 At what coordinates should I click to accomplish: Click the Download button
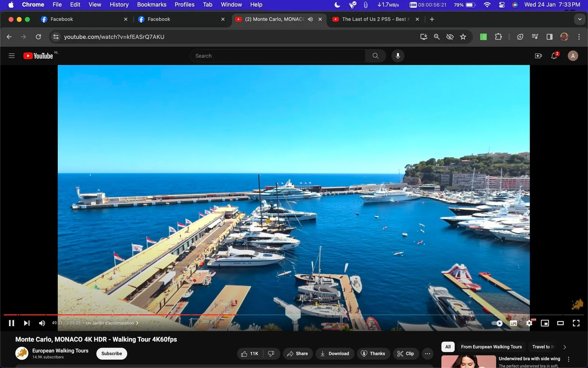(335, 353)
